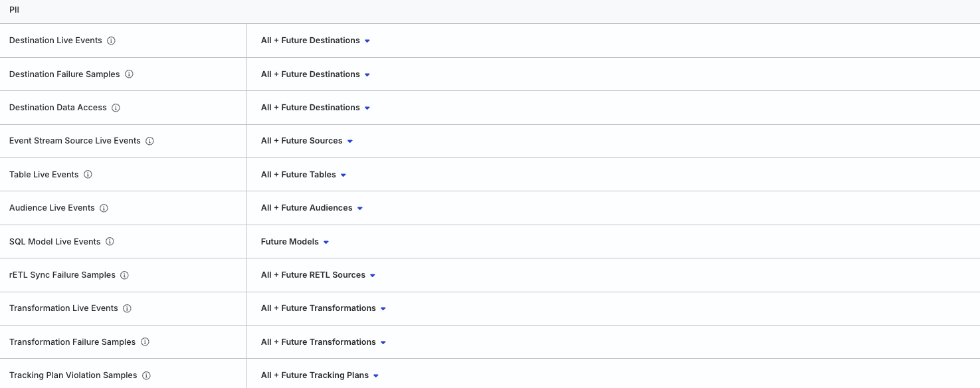Expand the All + Future Tables dropdown
Image resolution: width=980 pixels, height=388 pixels.
(304, 174)
